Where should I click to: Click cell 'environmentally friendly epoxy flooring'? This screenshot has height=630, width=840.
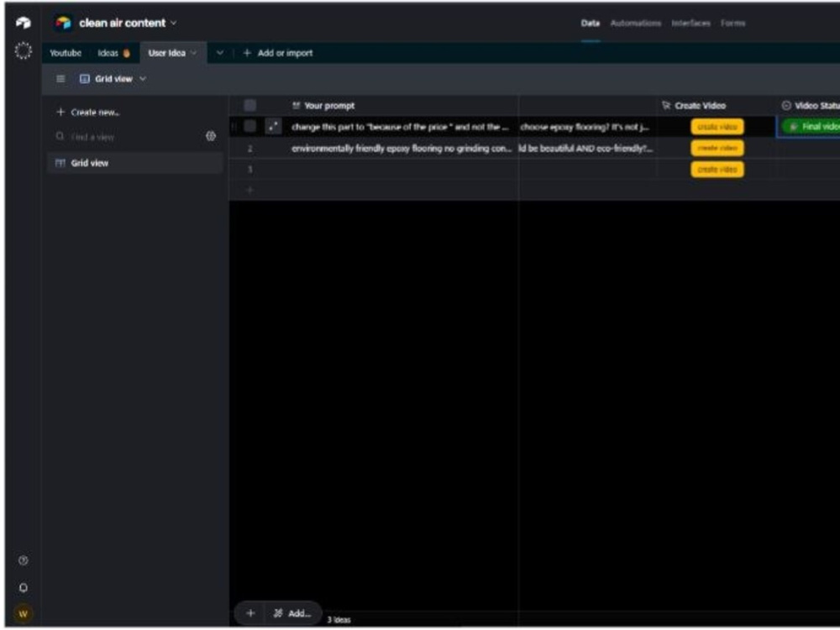402,149
